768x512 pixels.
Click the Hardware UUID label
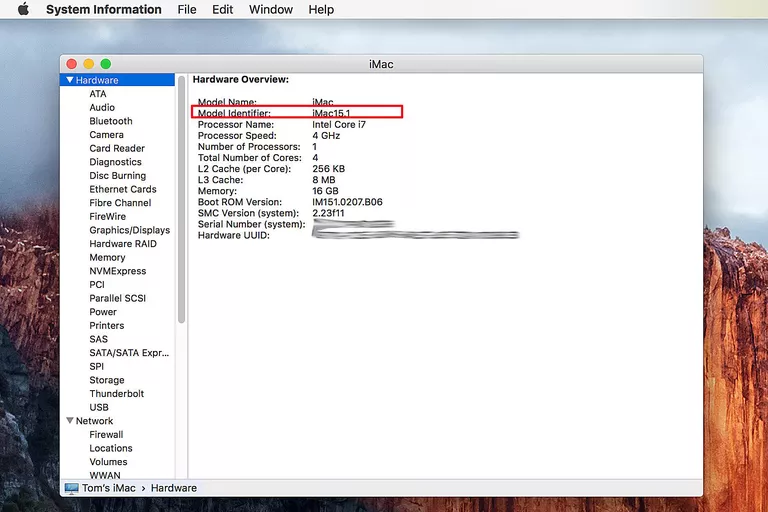click(234, 236)
